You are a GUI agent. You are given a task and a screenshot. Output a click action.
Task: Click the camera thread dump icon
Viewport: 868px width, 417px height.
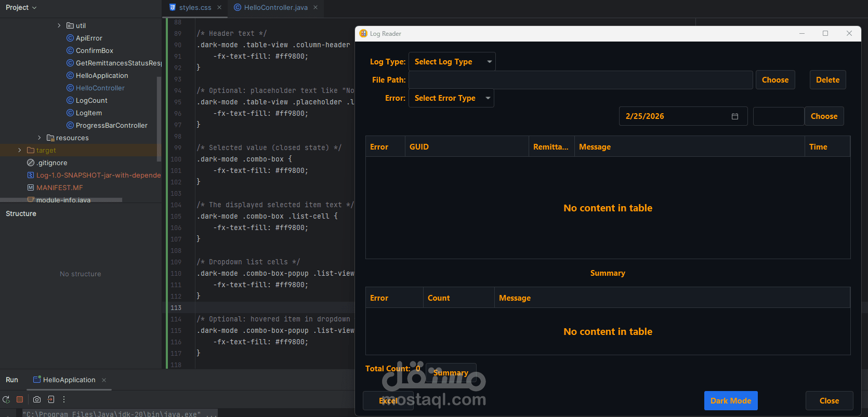[37, 399]
